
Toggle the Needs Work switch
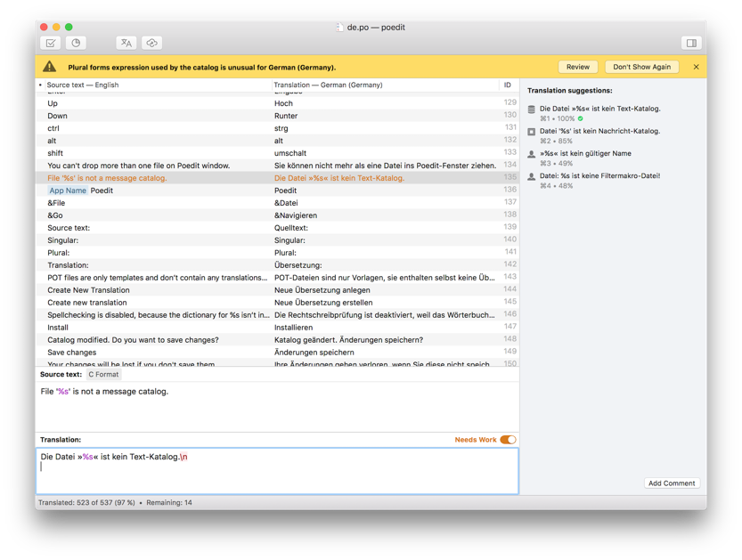(x=507, y=440)
